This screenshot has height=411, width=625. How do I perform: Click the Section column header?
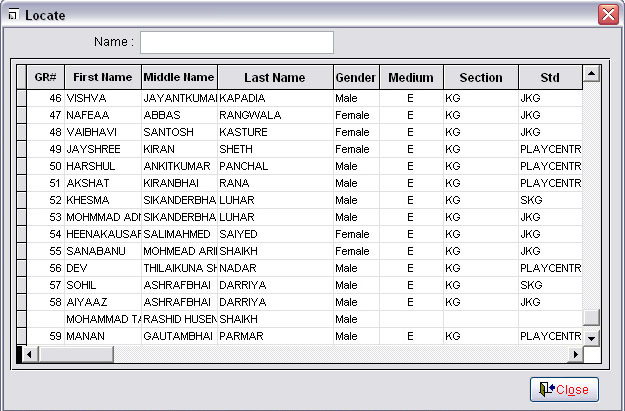(x=480, y=78)
